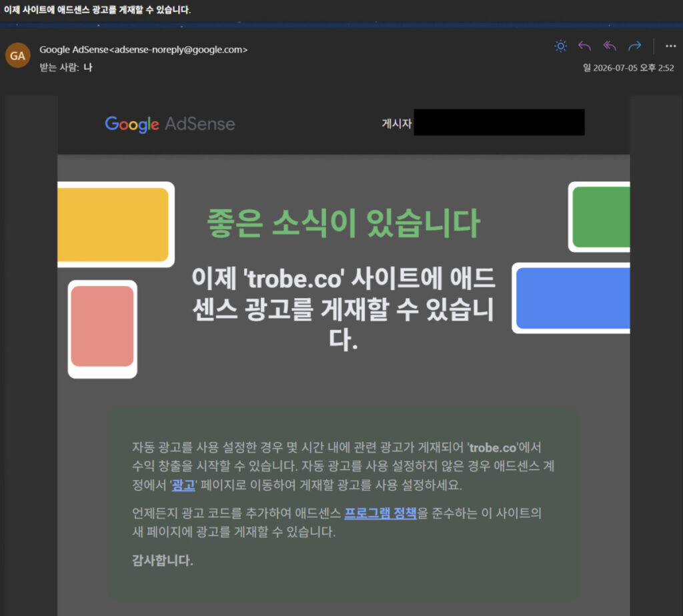Image resolution: width=683 pixels, height=616 pixels.
Task: Click the date '2026-07-05 오후 2:52'
Action: [x=634, y=68]
